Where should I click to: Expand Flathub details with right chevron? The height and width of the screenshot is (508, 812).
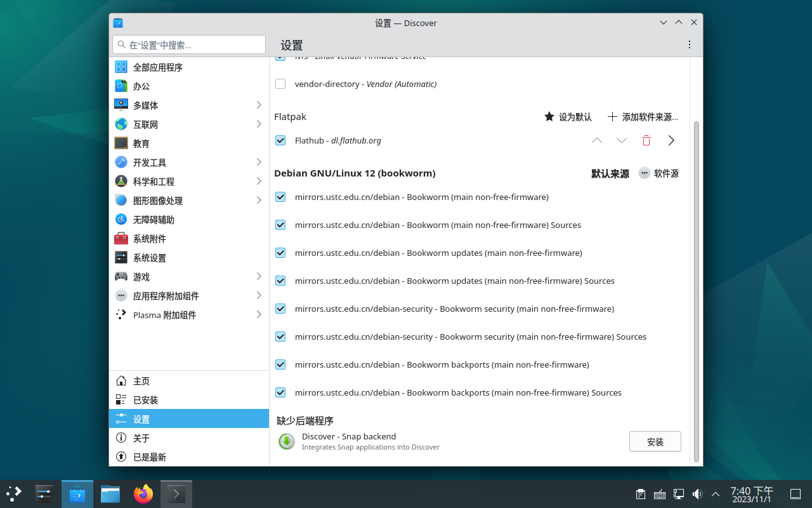click(x=671, y=140)
